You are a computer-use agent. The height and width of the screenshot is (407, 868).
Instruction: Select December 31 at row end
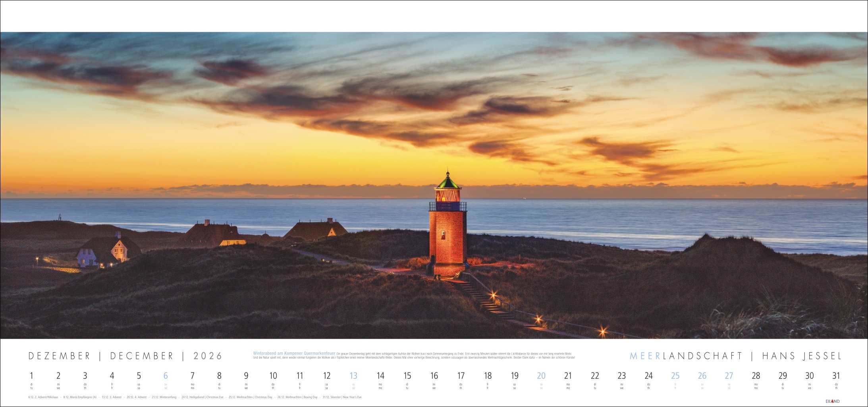836,376
